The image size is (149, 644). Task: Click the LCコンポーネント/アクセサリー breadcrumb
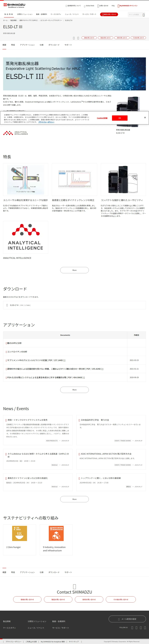point(51,21)
